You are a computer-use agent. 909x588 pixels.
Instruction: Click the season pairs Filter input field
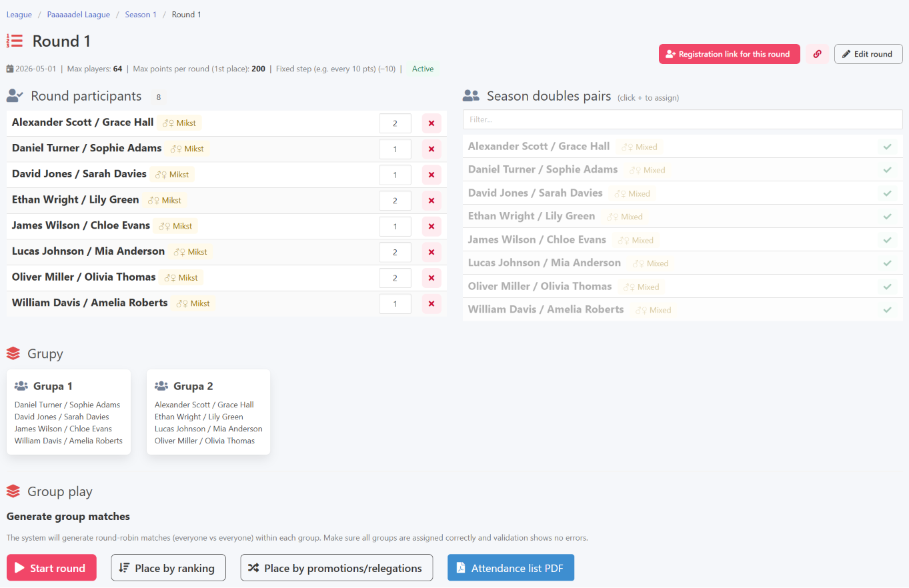[x=683, y=119]
